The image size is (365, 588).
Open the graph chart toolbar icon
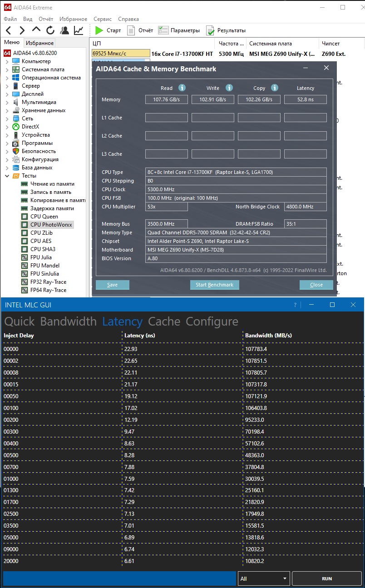pos(79,30)
